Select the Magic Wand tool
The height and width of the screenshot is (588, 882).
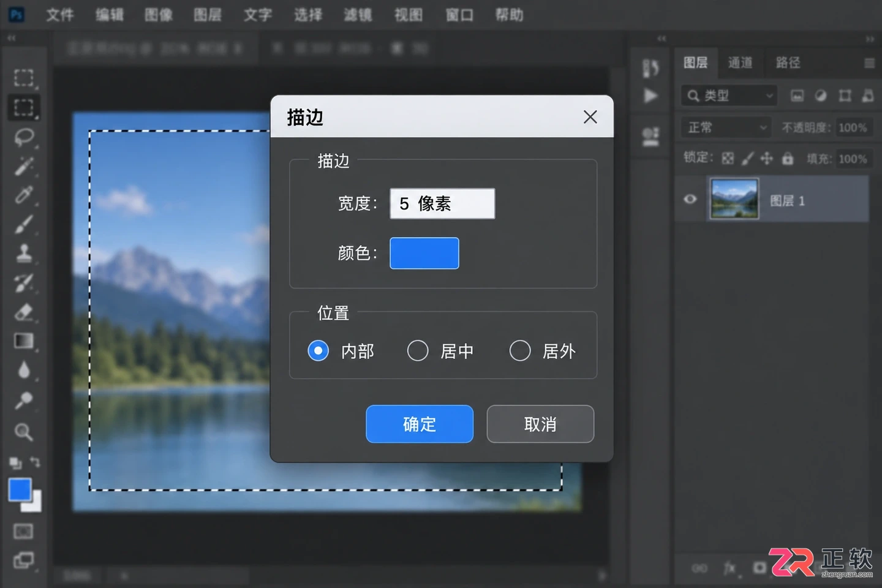(x=24, y=165)
